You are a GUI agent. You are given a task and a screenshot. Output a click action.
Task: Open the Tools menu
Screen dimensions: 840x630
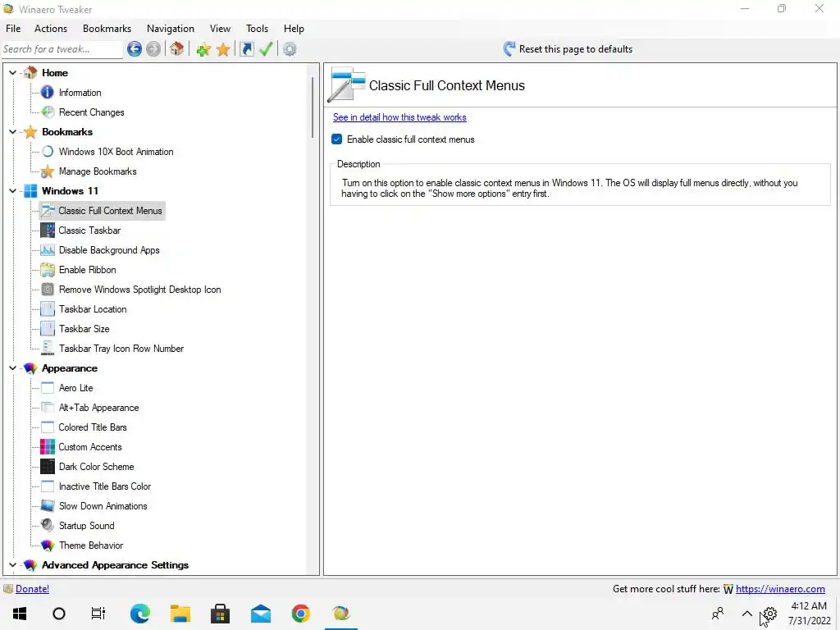tap(257, 29)
